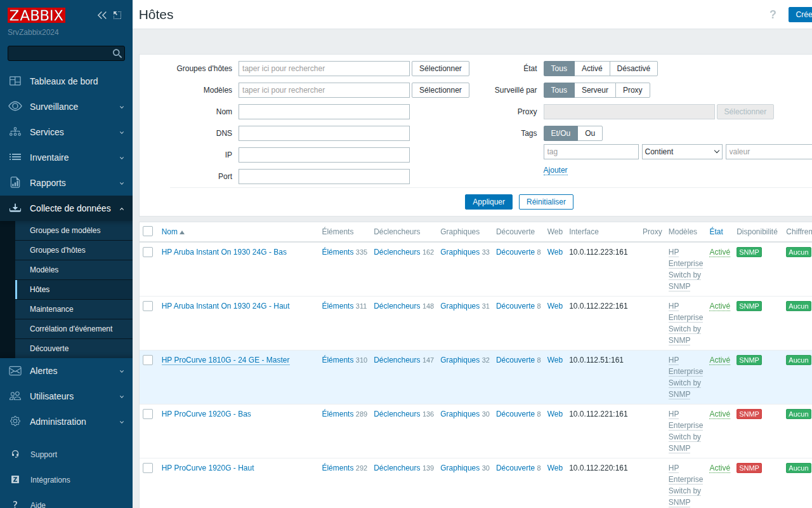Open the Contient tag operator dropdown
Screen dimensions: 812x508
click(x=683, y=152)
